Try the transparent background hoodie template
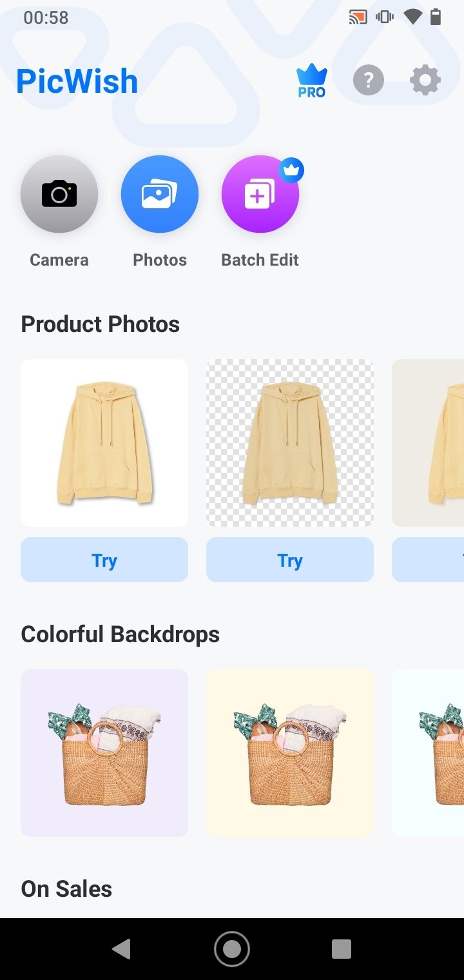This screenshot has width=464, height=980. point(290,560)
